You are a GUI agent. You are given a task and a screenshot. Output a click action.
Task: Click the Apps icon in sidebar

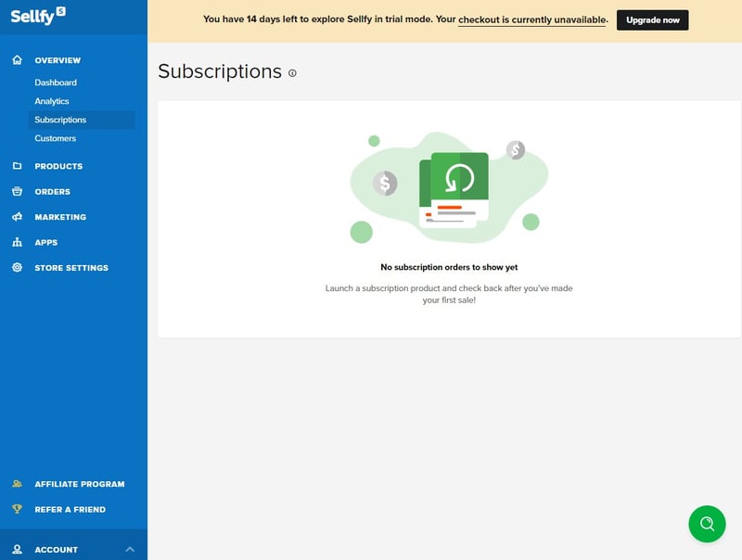coord(17,243)
